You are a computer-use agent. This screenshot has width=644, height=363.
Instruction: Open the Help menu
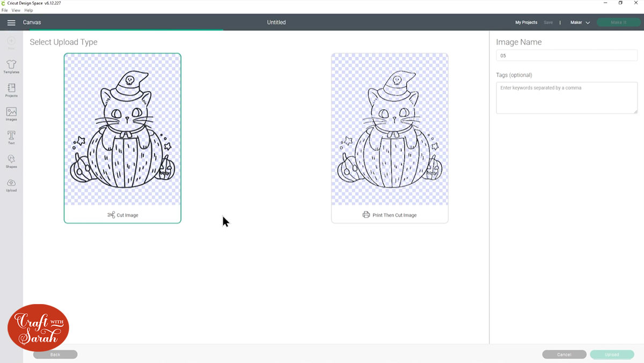coord(28,10)
